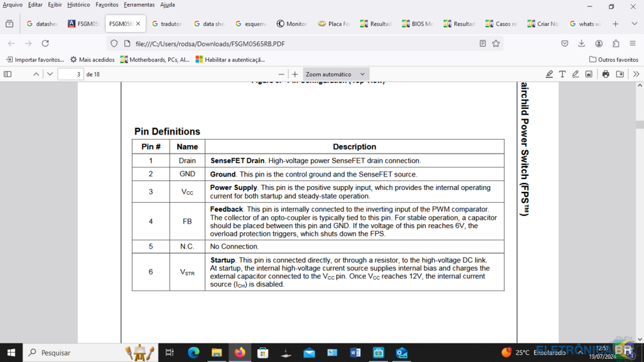Open Outros favoritos bookmarks folder
This screenshot has height=362, width=644.
(x=614, y=59)
